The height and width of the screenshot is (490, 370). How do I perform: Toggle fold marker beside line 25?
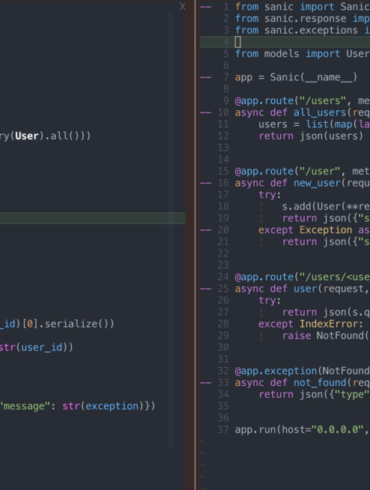pos(206,289)
